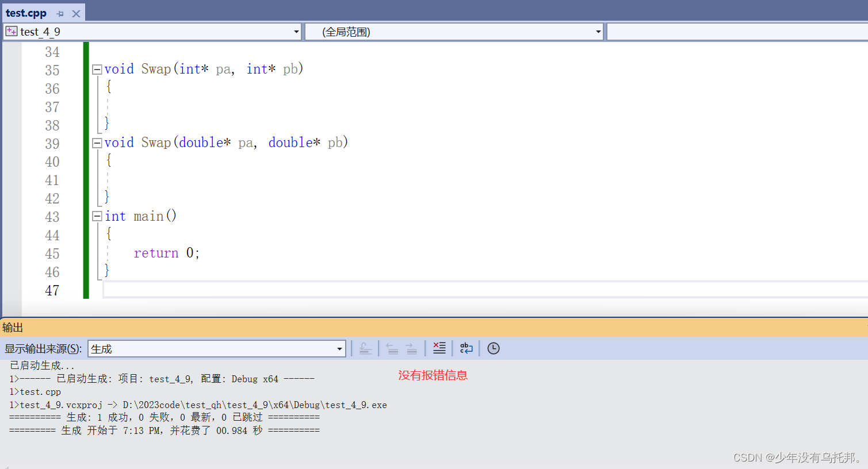Image resolution: width=868 pixels, height=469 pixels.
Task: Collapse the Swap(int* pa) function
Action: pyautogui.click(x=97, y=70)
